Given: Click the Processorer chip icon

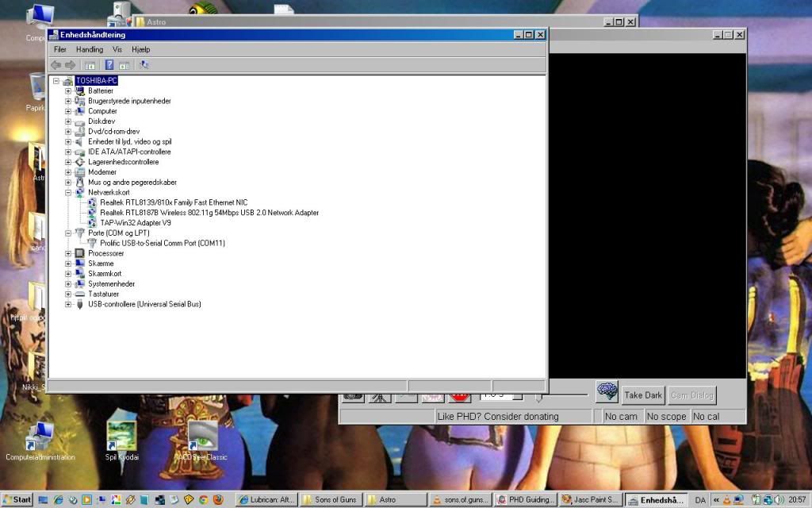Looking at the screenshot, I should [x=80, y=253].
